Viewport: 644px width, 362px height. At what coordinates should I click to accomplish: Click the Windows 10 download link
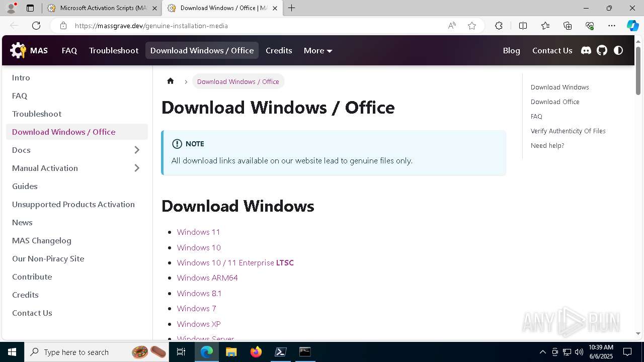pyautogui.click(x=199, y=247)
